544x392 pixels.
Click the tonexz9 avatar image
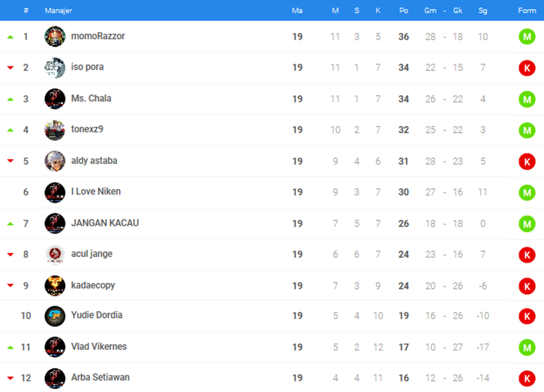pyautogui.click(x=55, y=130)
